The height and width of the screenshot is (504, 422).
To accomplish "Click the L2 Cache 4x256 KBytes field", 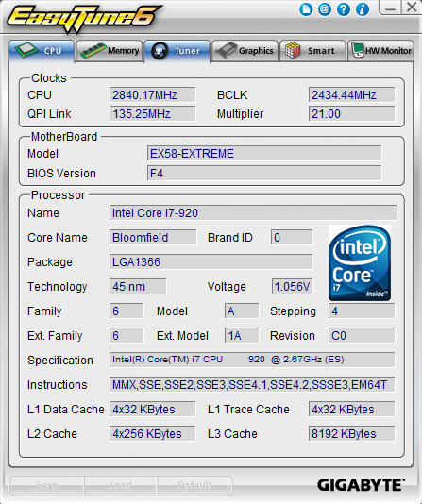I will coord(152,433).
